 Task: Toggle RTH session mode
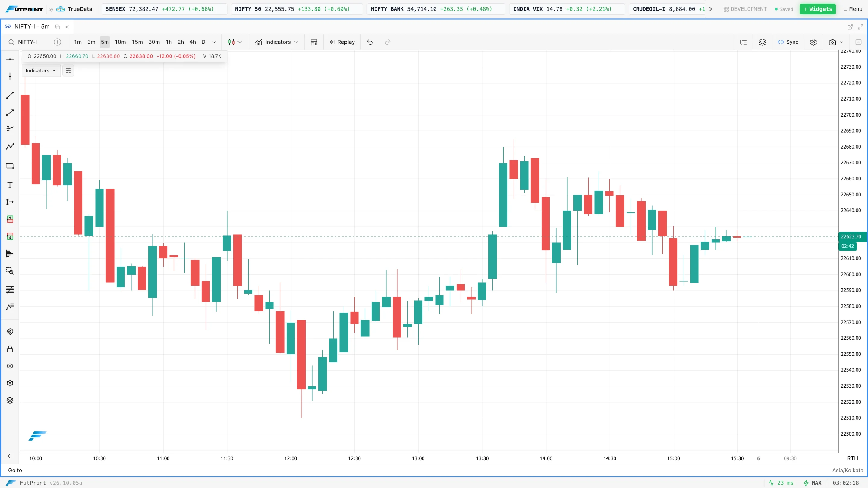[x=853, y=458]
